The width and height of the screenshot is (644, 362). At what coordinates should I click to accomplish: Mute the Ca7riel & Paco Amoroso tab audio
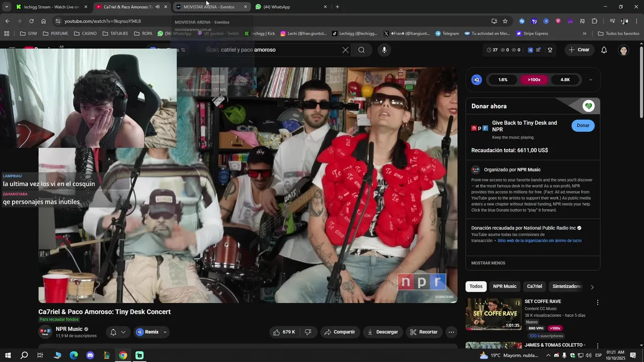(157, 7)
